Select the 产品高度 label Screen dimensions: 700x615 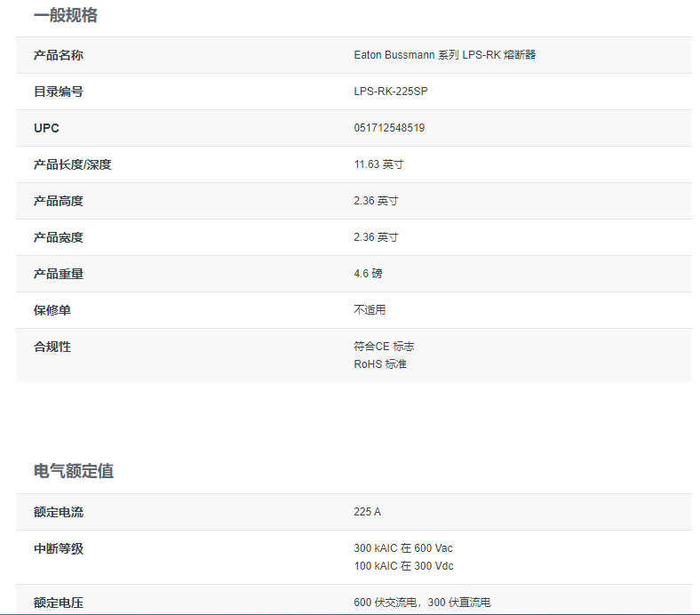(x=59, y=201)
